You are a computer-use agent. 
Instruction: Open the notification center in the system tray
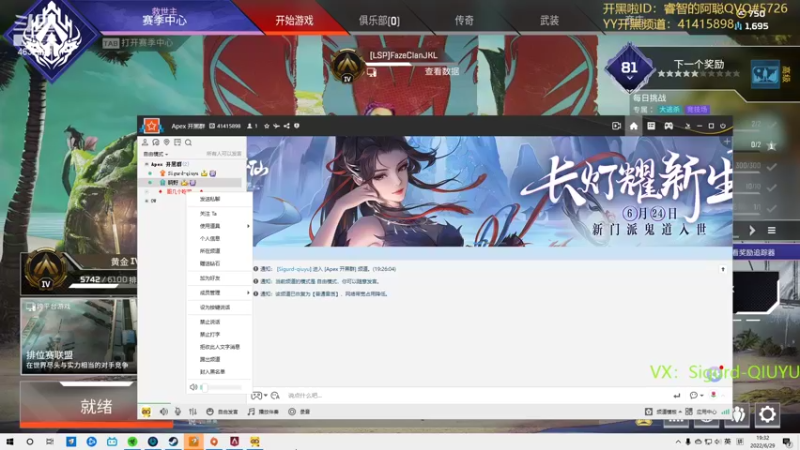(x=787, y=442)
